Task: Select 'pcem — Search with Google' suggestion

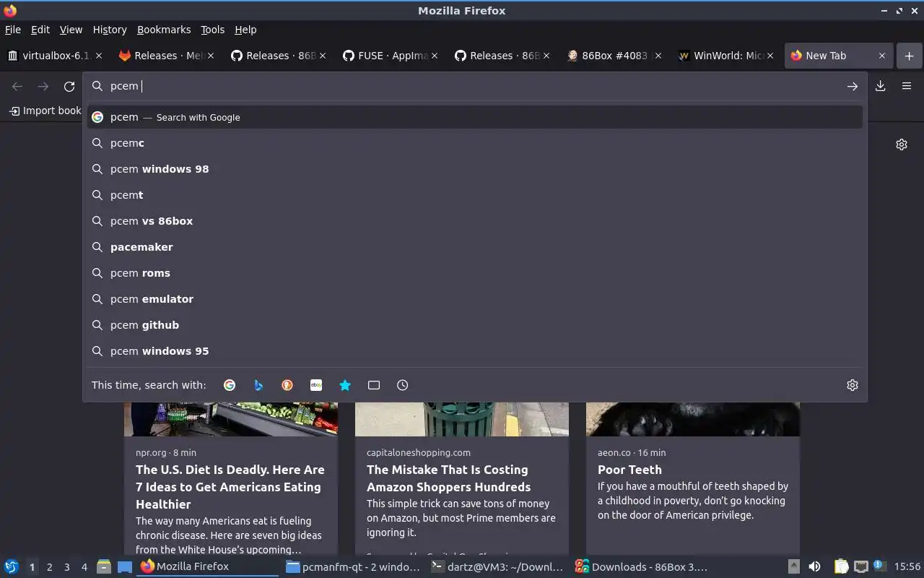Action: (x=475, y=117)
